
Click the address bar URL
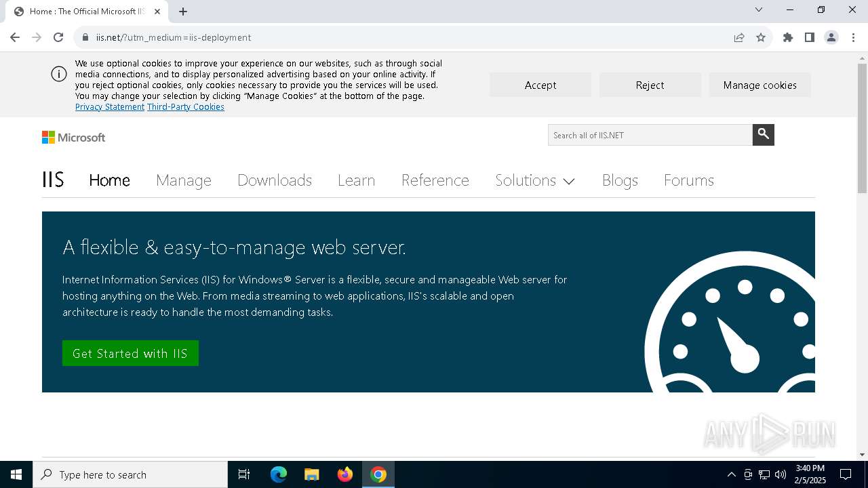(x=174, y=37)
